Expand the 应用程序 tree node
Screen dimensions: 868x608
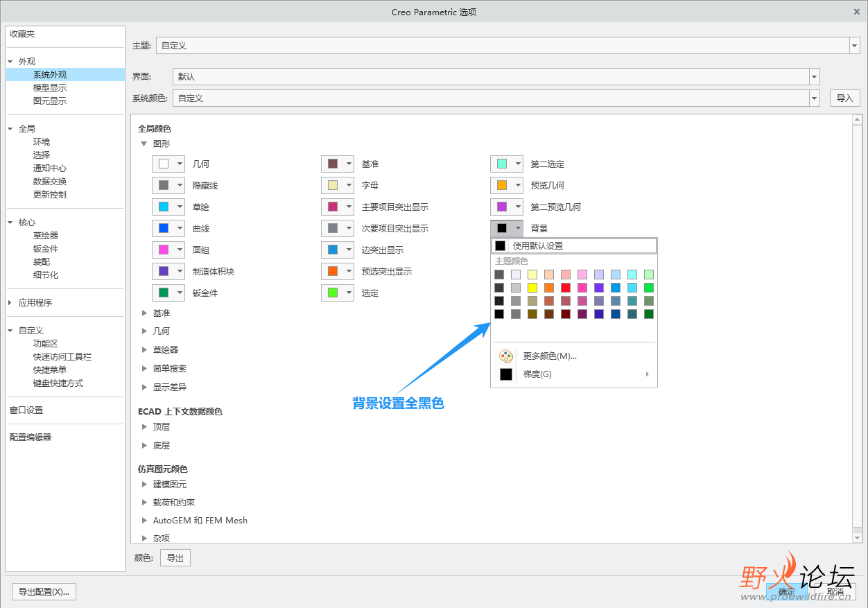(x=10, y=303)
